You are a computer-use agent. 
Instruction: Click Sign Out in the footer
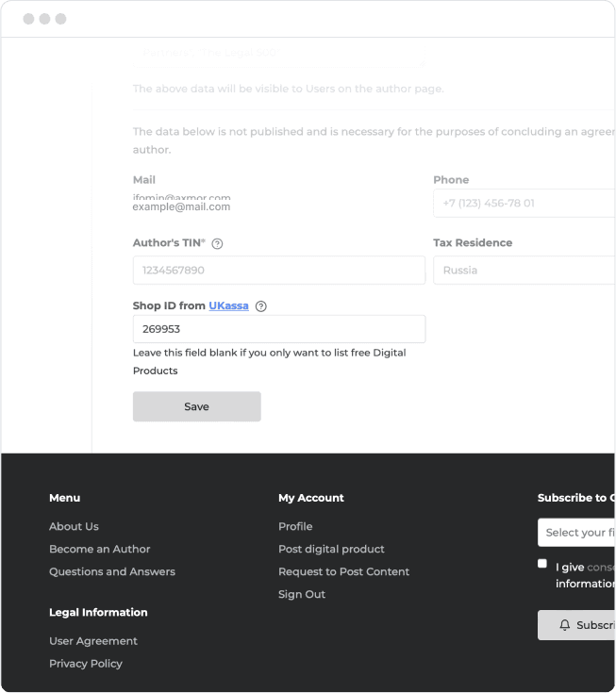[x=302, y=594]
